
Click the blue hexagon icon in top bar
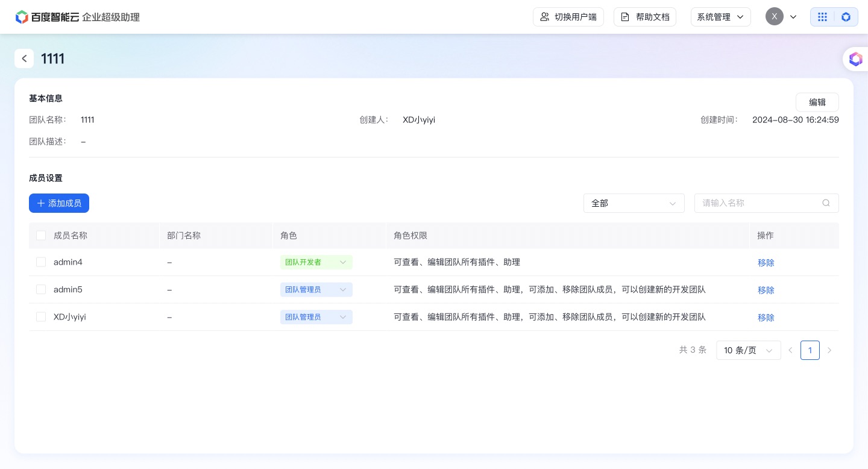pos(846,17)
